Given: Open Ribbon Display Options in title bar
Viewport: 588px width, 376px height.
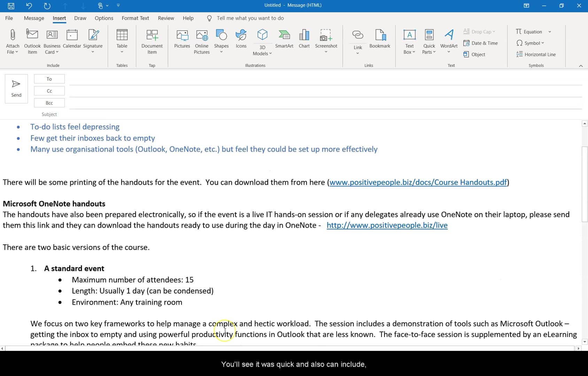Looking at the screenshot, I should click(526, 6).
